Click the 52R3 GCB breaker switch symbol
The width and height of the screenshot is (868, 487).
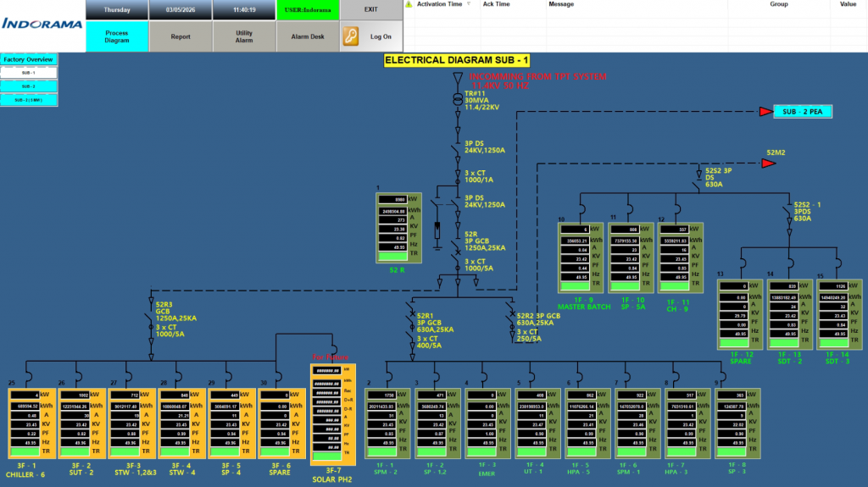(148, 317)
